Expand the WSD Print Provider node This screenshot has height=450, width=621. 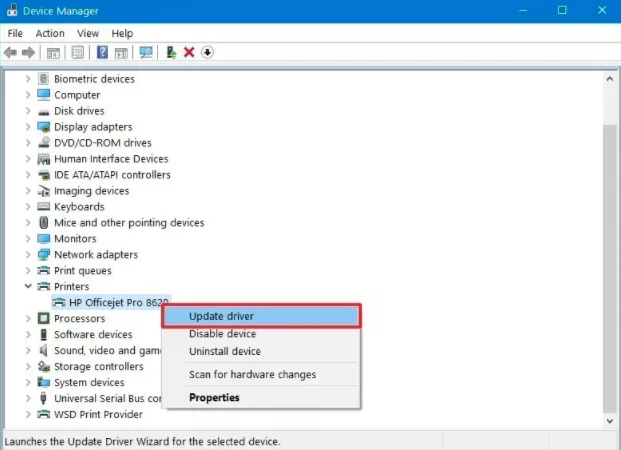click(x=28, y=414)
